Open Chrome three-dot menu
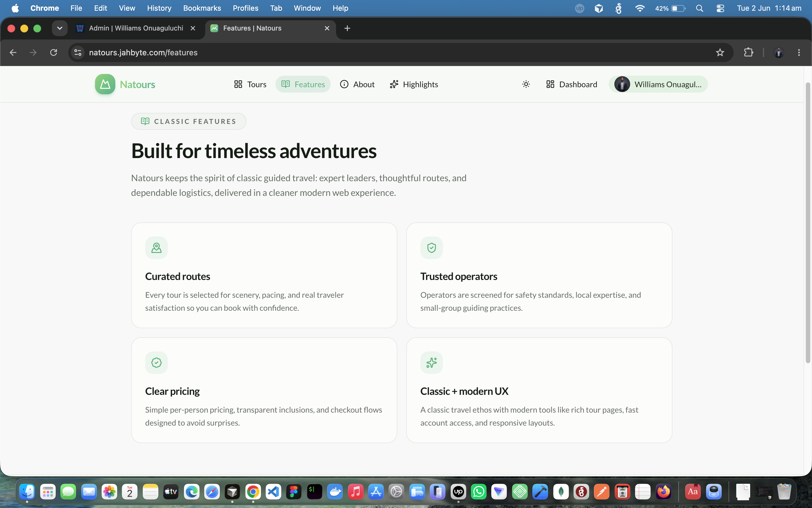 [799, 52]
